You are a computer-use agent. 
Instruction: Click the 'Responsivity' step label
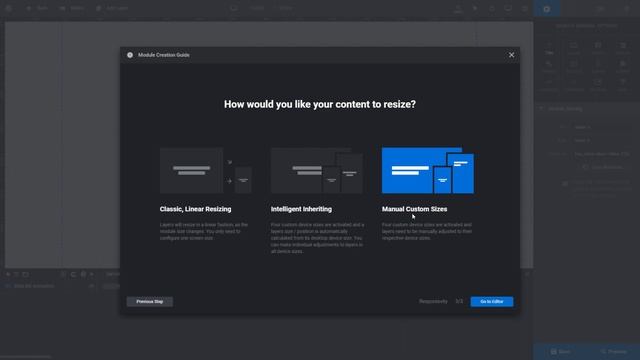(433, 302)
